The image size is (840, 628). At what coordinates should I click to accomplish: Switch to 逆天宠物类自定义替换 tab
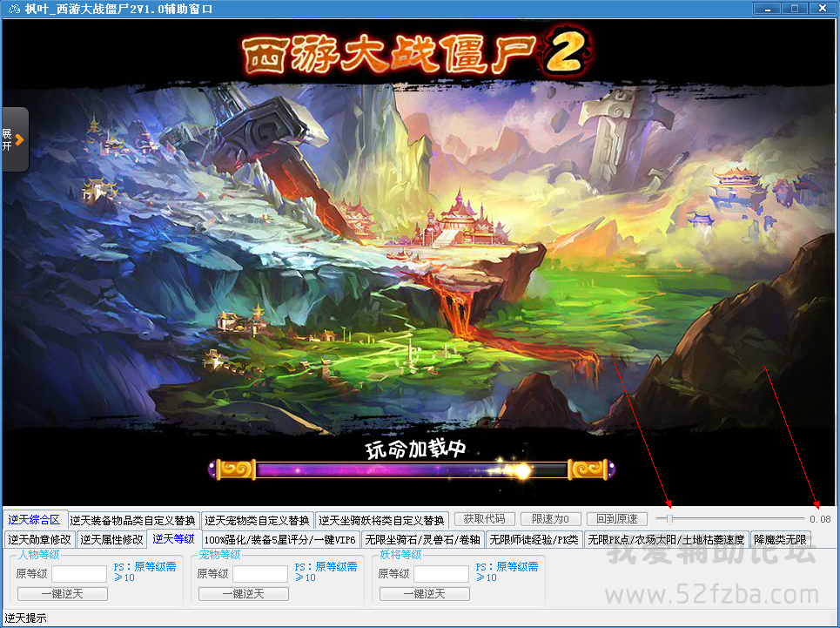[257, 520]
